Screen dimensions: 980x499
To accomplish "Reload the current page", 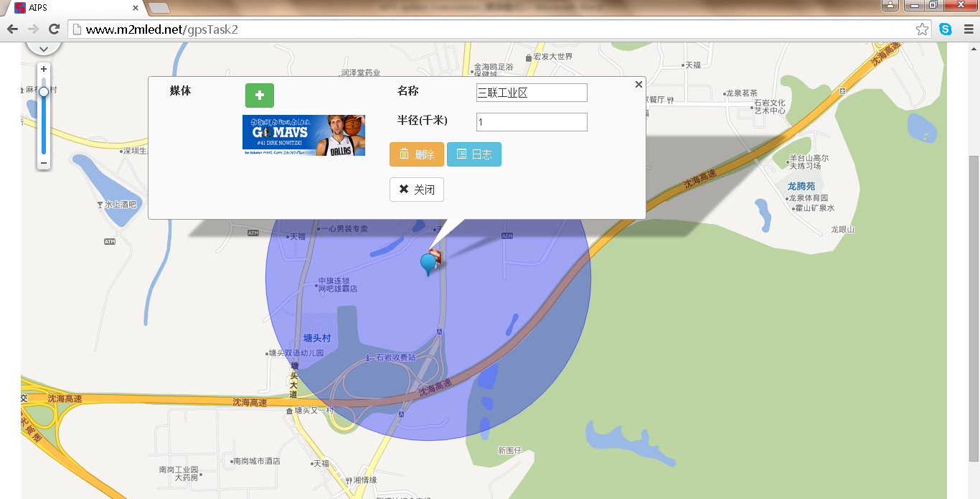I will click(54, 29).
